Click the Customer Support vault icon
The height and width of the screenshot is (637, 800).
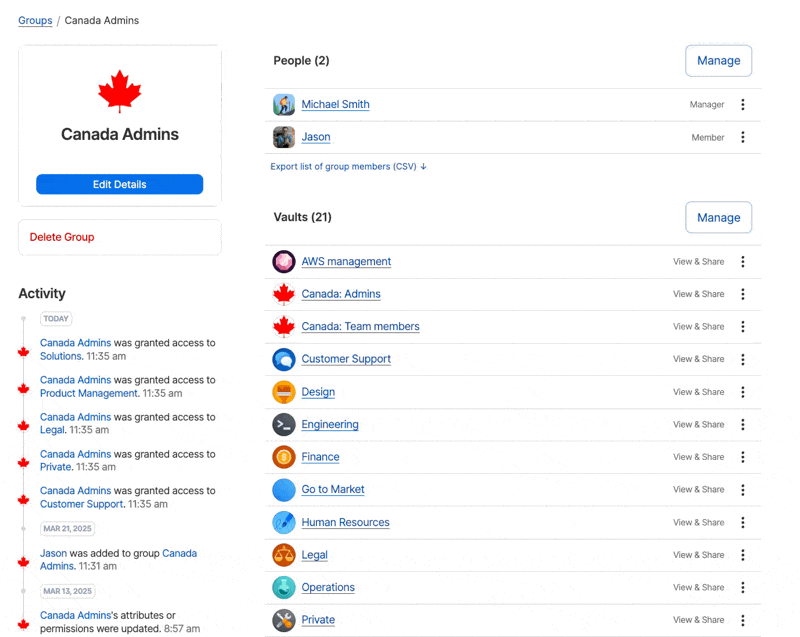point(283,359)
